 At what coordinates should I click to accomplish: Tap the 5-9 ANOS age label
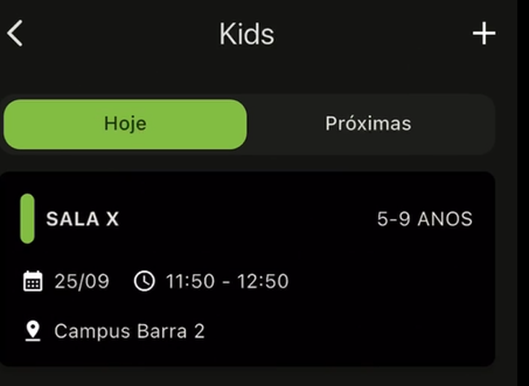(x=425, y=219)
